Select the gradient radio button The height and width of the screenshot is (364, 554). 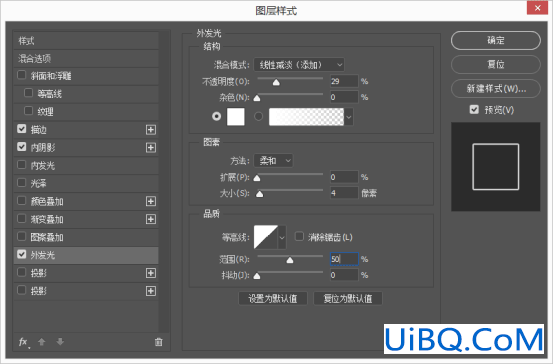tap(259, 116)
